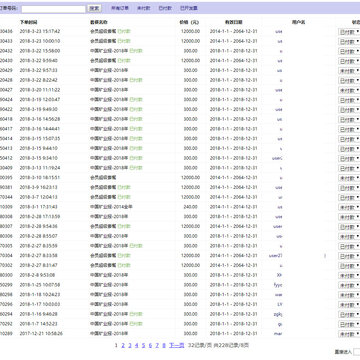Click the 2014-1-1 - 2014-12-31 validity date cell

[234, 207]
